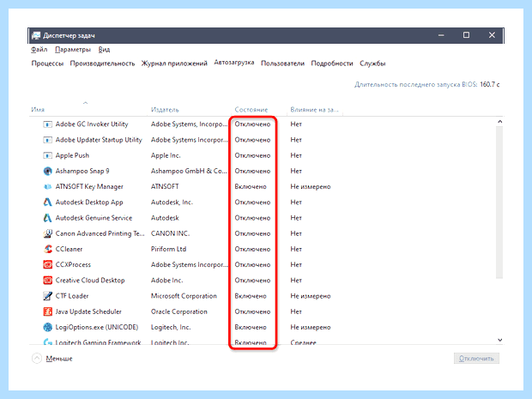
Task: Sort by the Издатель column header
Action: (165, 110)
